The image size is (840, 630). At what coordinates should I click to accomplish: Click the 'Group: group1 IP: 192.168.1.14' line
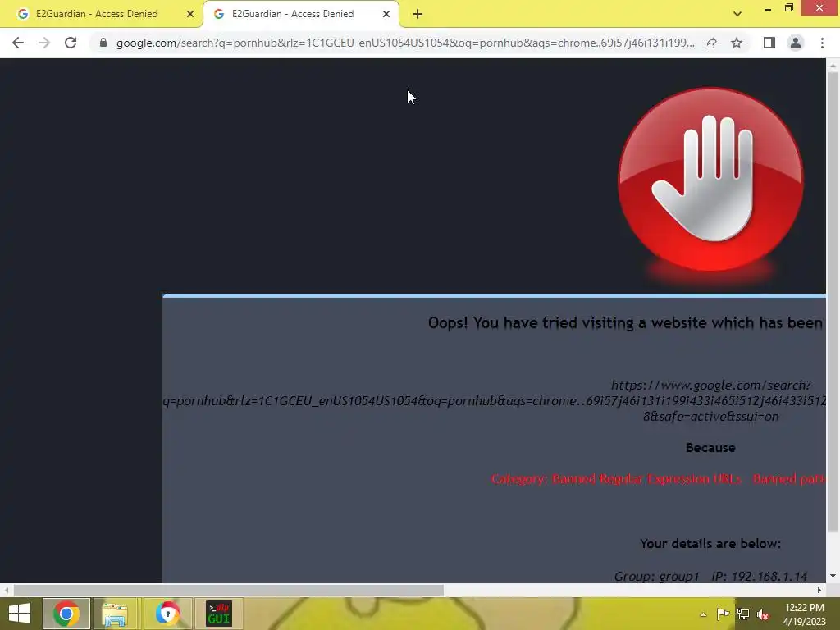point(710,577)
